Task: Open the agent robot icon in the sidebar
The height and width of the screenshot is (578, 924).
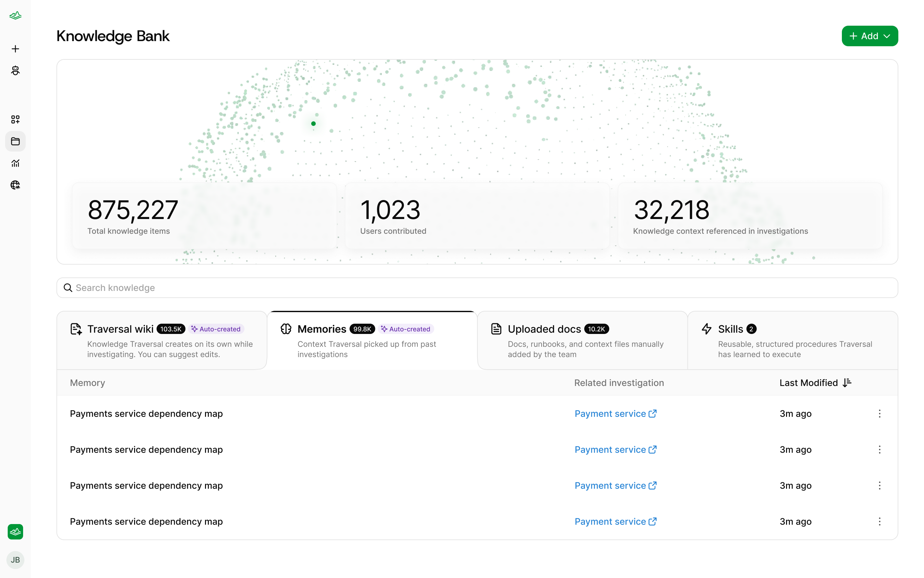Action: tap(15, 70)
